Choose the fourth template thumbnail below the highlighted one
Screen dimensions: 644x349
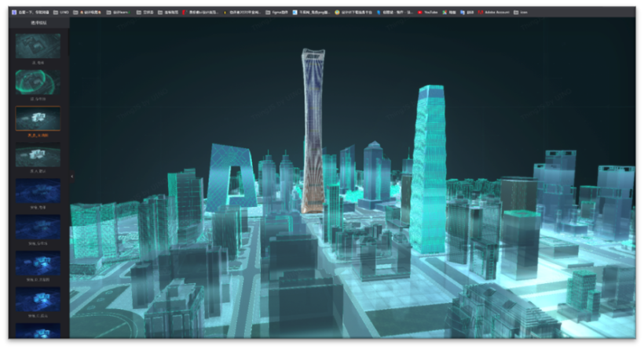click(38, 155)
